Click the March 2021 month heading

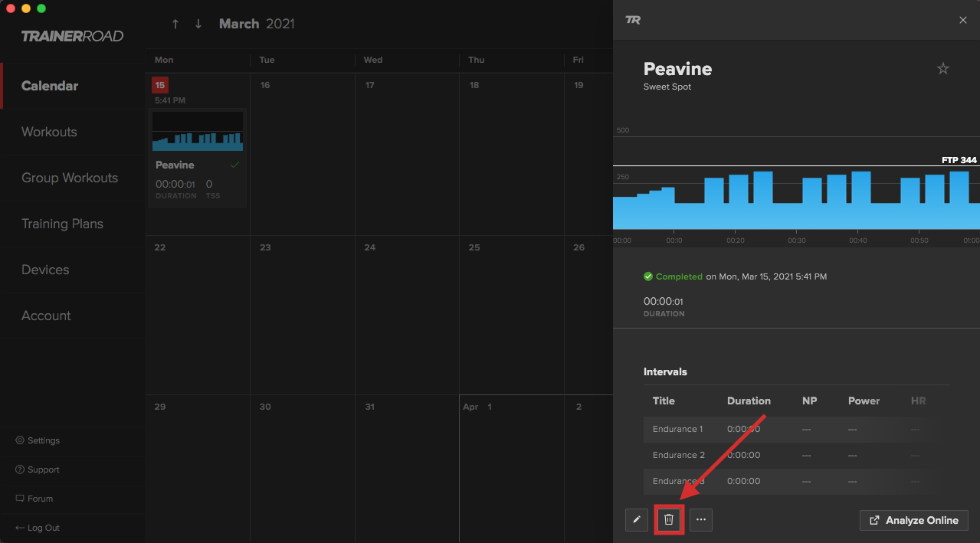257,24
